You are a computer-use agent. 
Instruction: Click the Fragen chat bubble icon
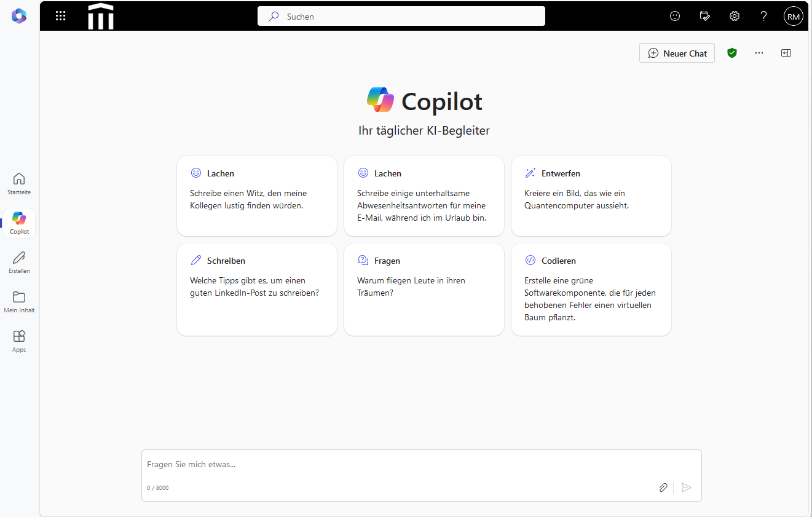(x=363, y=261)
